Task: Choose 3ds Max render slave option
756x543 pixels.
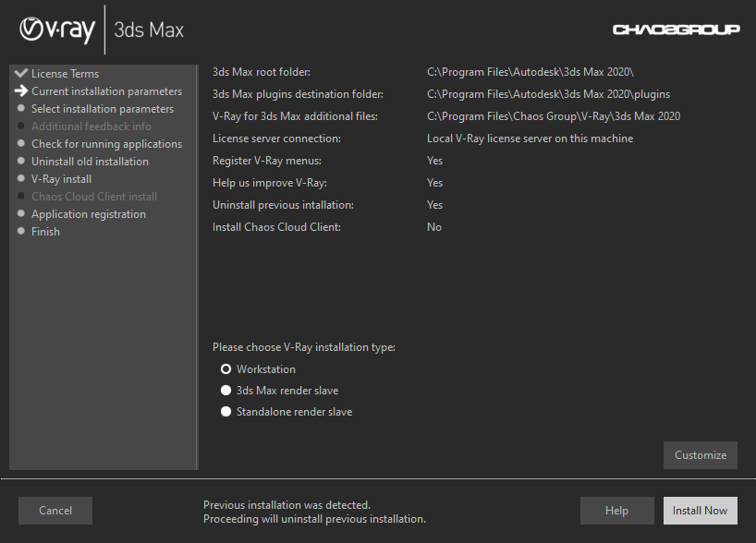Action: click(226, 390)
